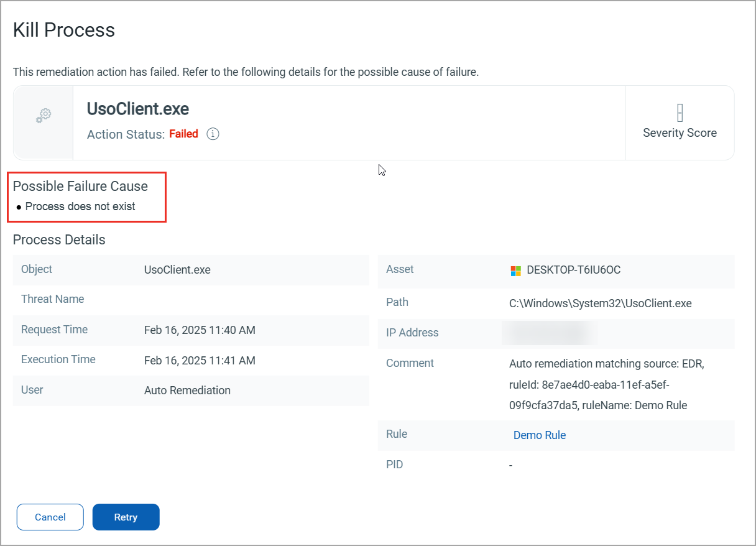Click the Cancel button
This screenshot has width=756, height=546.
tap(50, 517)
